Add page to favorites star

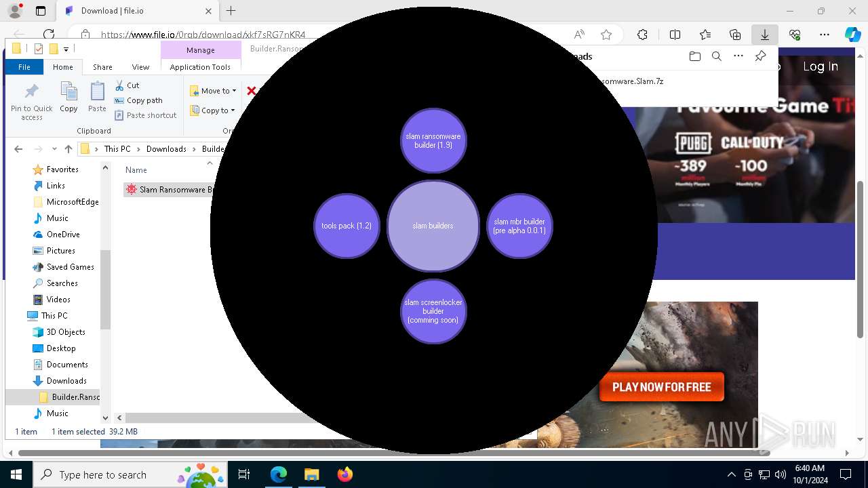tap(606, 35)
